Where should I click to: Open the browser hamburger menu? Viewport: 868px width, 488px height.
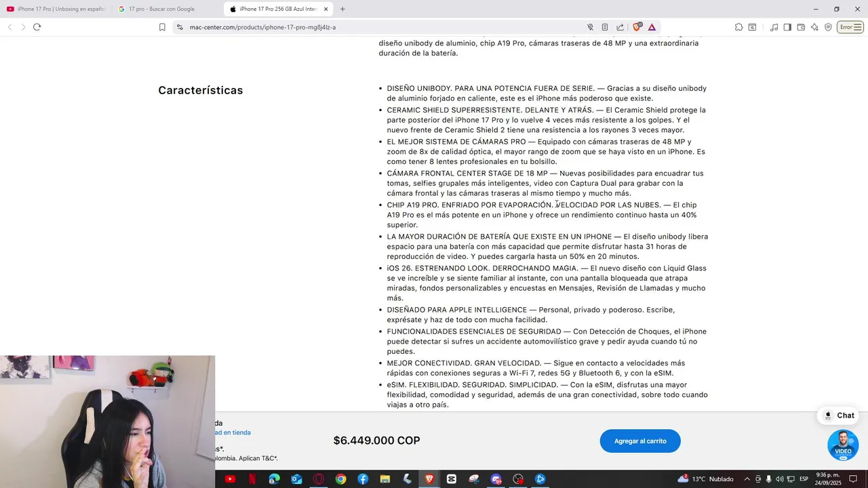pyautogui.click(x=858, y=27)
